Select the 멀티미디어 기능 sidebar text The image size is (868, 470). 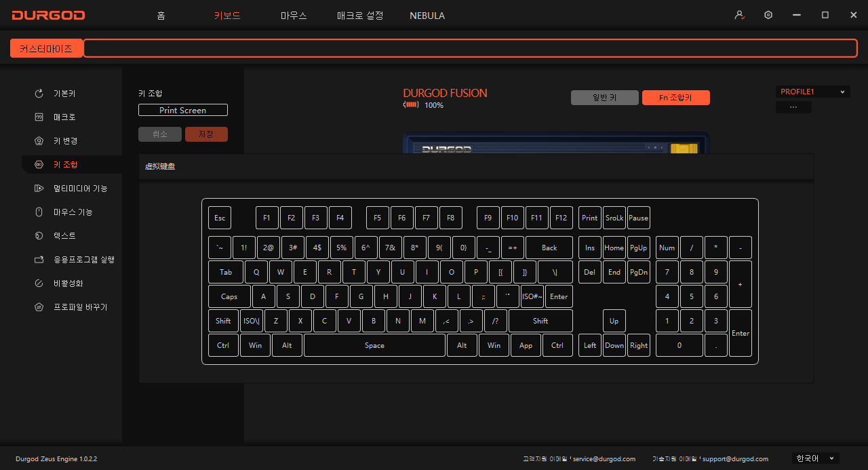81,189
